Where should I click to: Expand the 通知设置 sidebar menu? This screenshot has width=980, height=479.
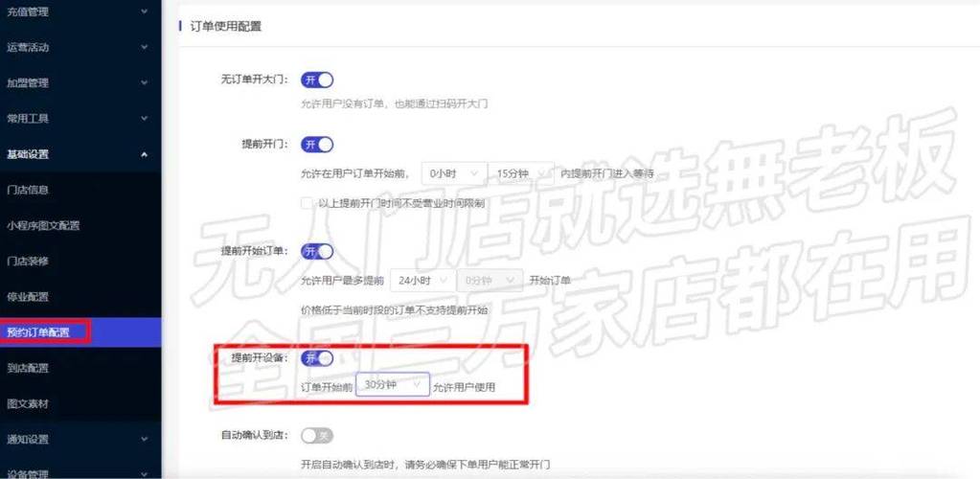[80, 439]
